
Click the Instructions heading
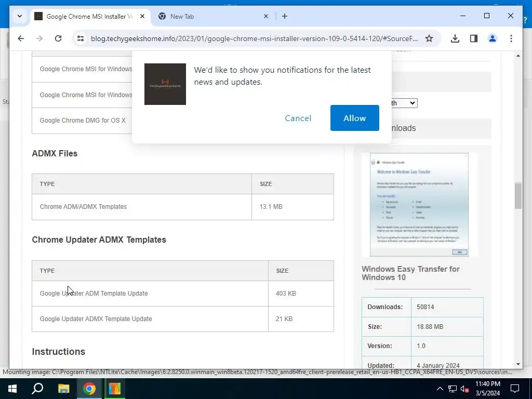tap(58, 352)
